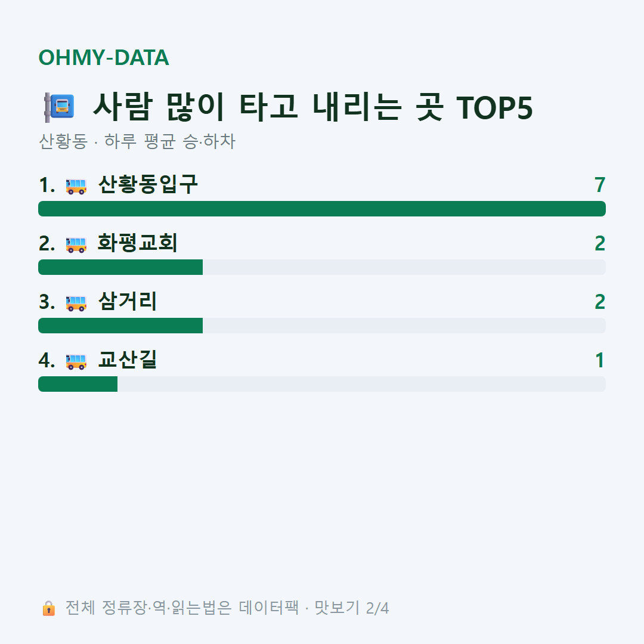Select the 화평교회 stop name
644x644 pixels.
pos(138,243)
